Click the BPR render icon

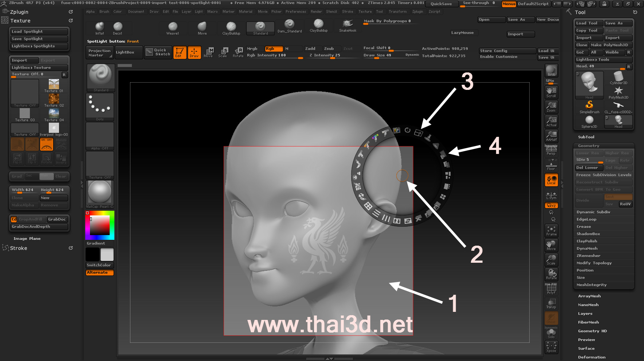551,71
